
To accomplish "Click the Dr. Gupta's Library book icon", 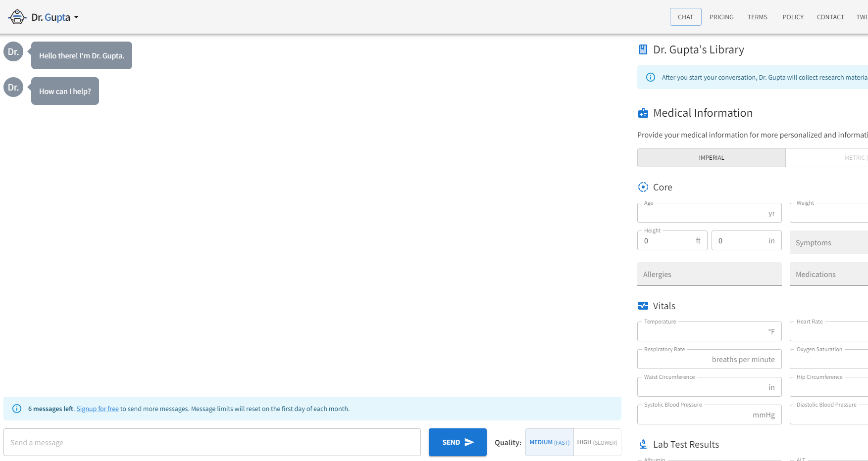I will pyautogui.click(x=643, y=49).
